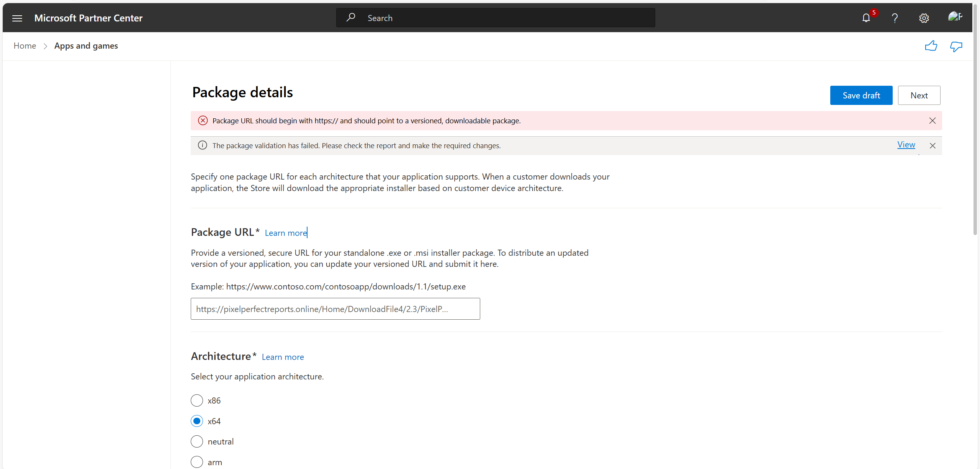
Task: Click the example URL text line
Action: (328, 286)
